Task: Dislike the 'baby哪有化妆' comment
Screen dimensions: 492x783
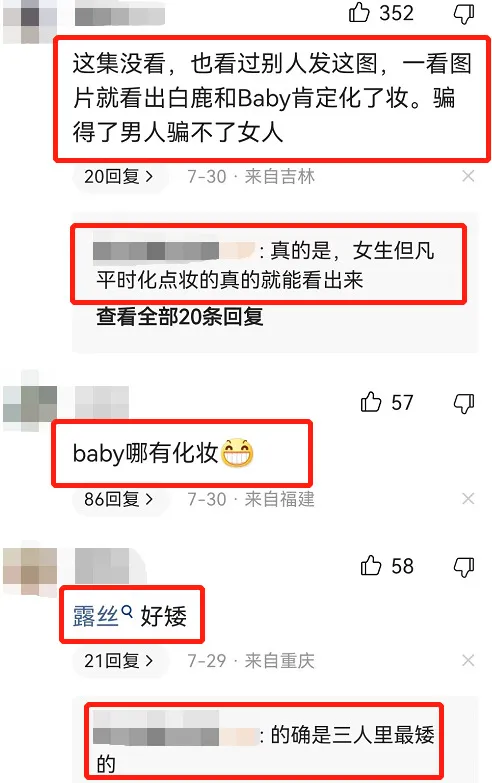Action: click(464, 403)
